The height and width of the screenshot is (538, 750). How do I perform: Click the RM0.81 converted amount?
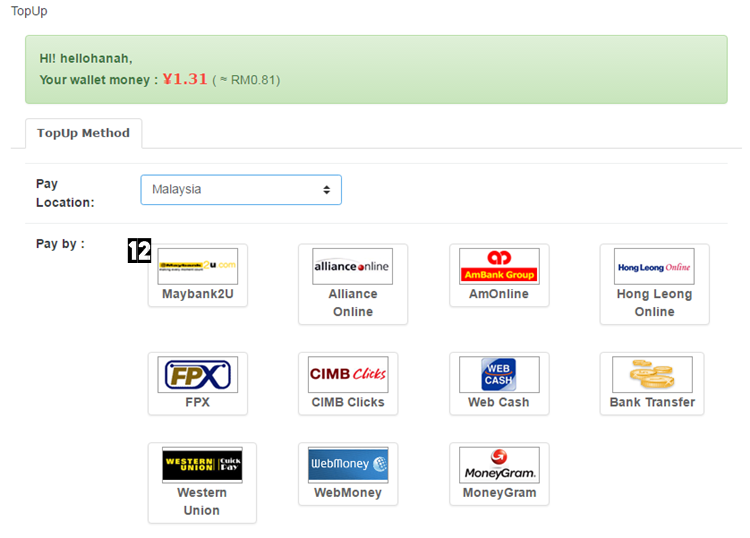(x=253, y=80)
